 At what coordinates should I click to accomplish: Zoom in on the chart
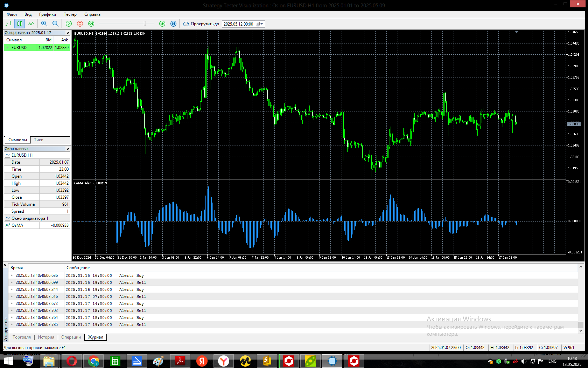point(44,24)
